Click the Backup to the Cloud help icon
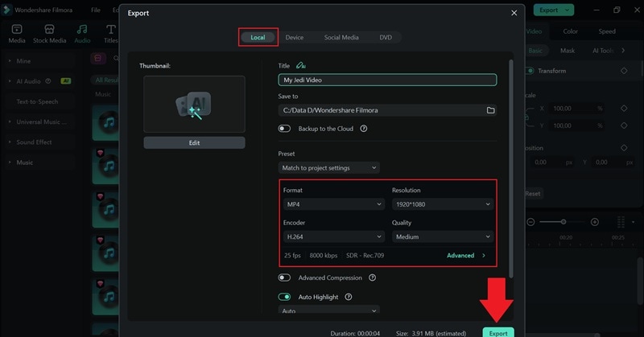 coord(364,129)
